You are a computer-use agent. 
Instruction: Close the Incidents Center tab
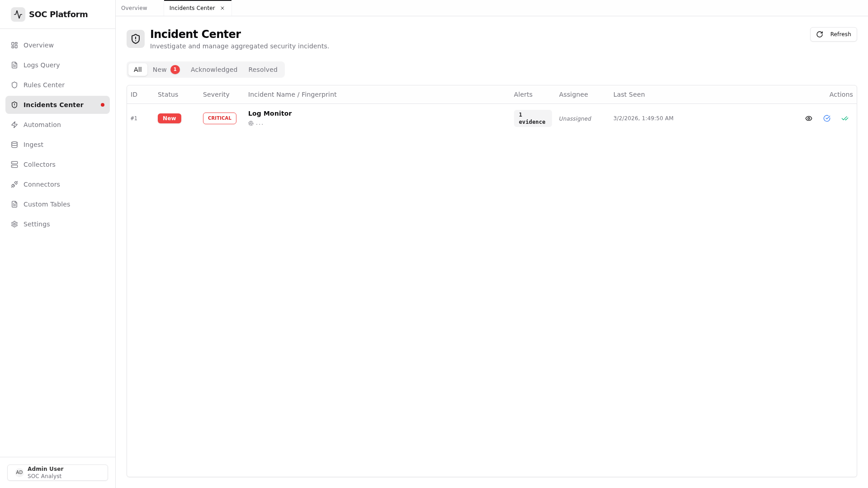222,8
